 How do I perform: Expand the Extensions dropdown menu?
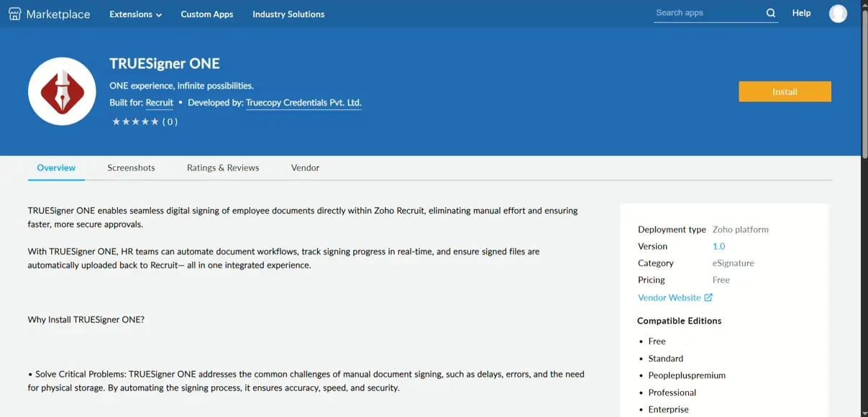130,14
